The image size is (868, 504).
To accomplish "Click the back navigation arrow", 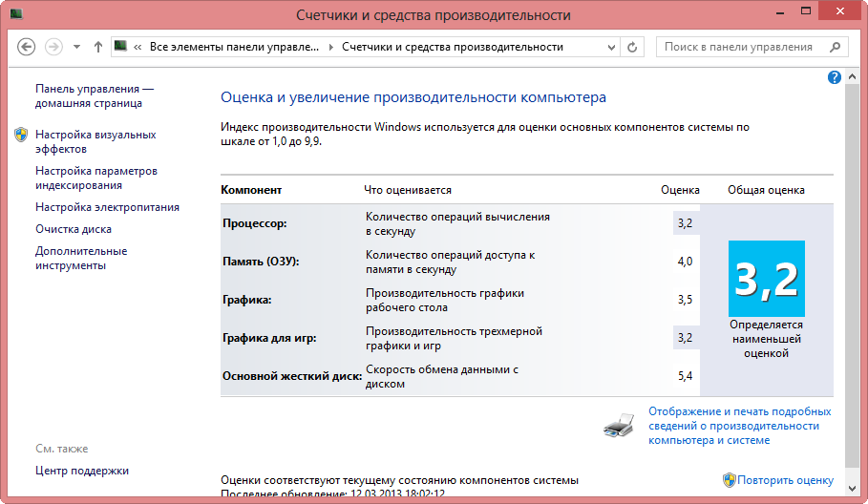I will pos(26,47).
